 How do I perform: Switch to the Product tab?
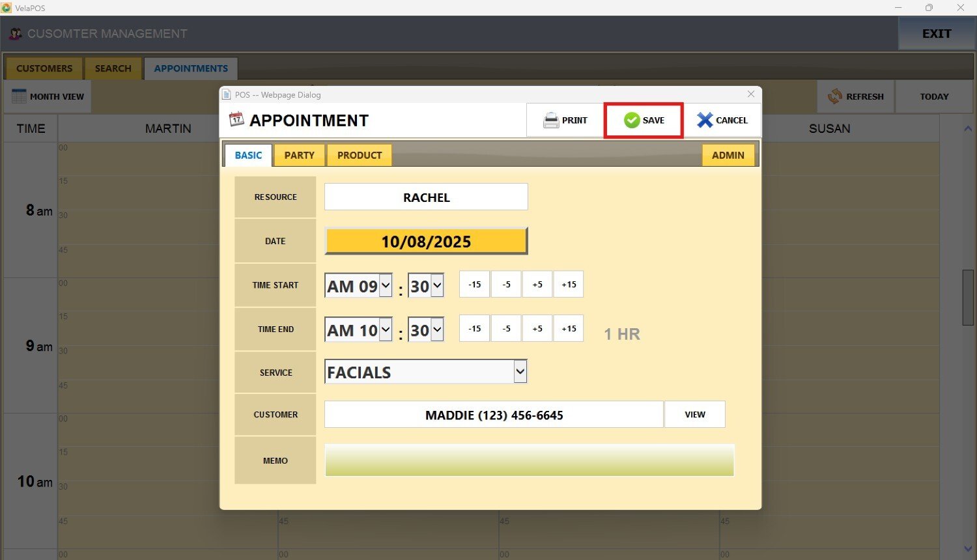click(360, 156)
